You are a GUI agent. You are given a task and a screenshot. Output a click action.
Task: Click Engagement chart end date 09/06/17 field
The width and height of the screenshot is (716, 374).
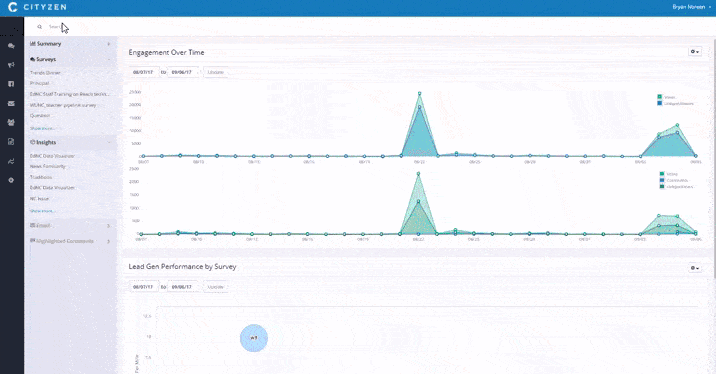(x=183, y=72)
